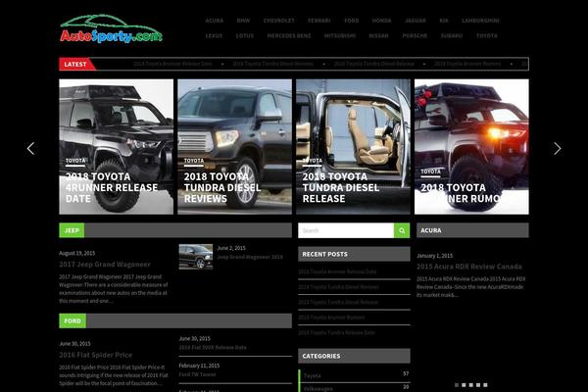Select January 1, 2015 date text

(434, 256)
